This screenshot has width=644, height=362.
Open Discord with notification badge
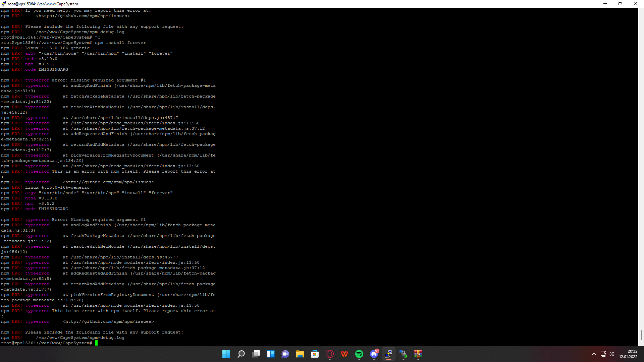374,354
